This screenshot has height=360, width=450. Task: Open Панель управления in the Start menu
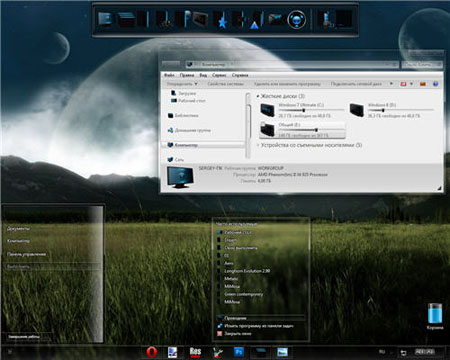click(x=26, y=254)
